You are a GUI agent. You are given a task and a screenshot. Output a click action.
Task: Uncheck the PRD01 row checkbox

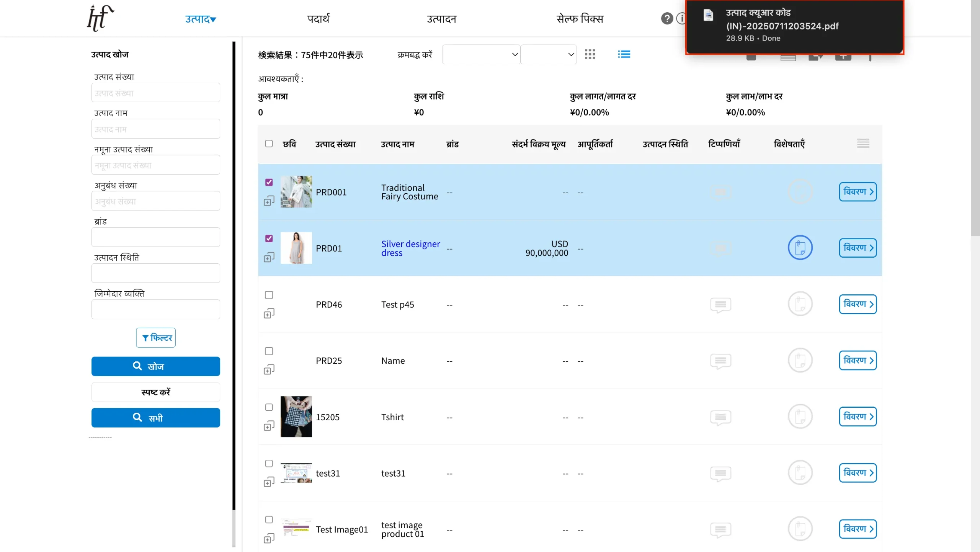pyautogui.click(x=269, y=238)
